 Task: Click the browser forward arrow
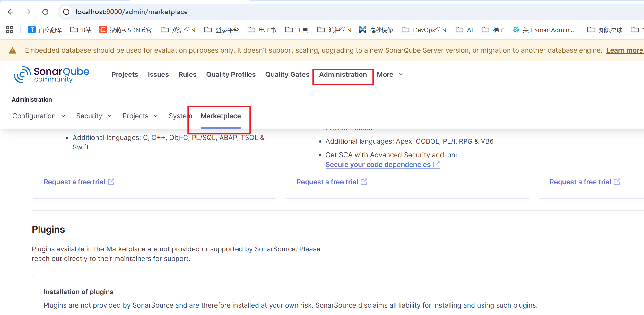pos(28,12)
